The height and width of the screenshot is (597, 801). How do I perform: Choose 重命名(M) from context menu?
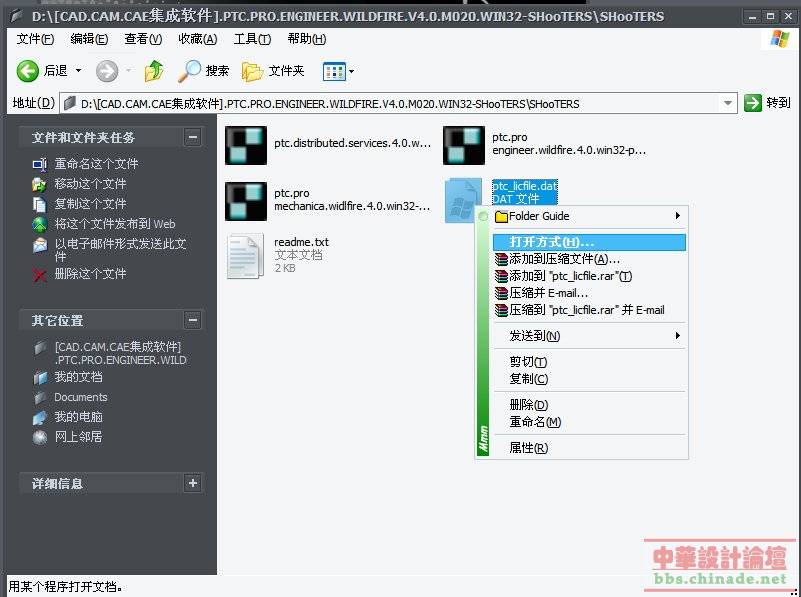coord(589,422)
